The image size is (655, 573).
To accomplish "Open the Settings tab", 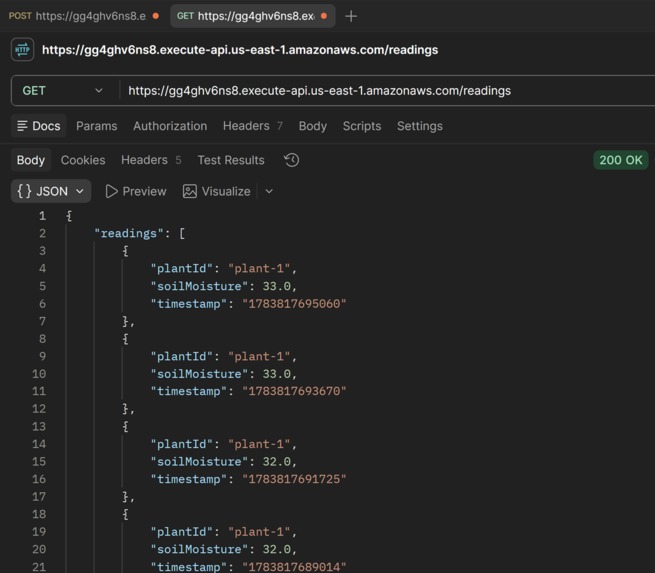I will [x=420, y=126].
